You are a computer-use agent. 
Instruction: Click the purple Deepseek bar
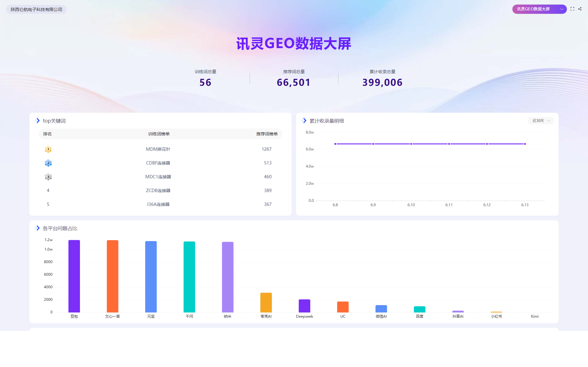click(304, 306)
